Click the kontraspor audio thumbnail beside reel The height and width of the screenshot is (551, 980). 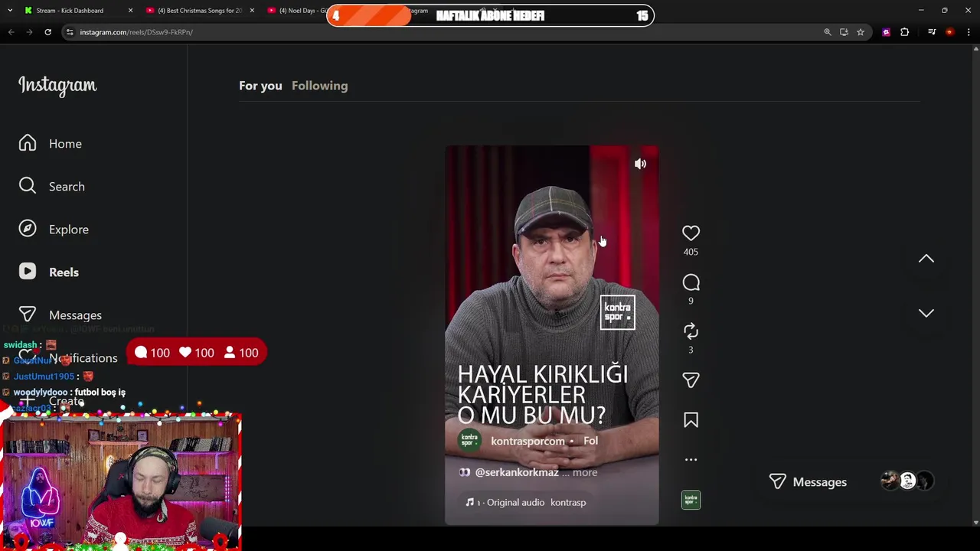(x=691, y=500)
